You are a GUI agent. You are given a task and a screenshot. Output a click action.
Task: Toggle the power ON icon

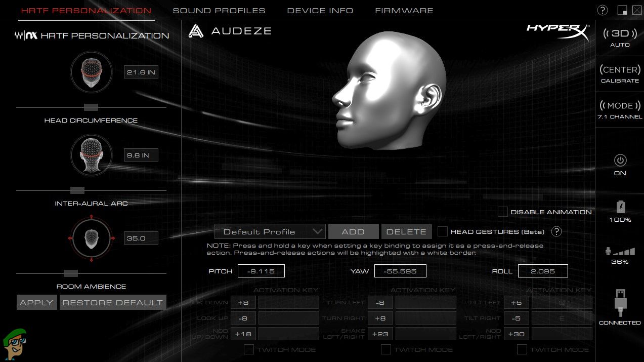coord(620,160)
